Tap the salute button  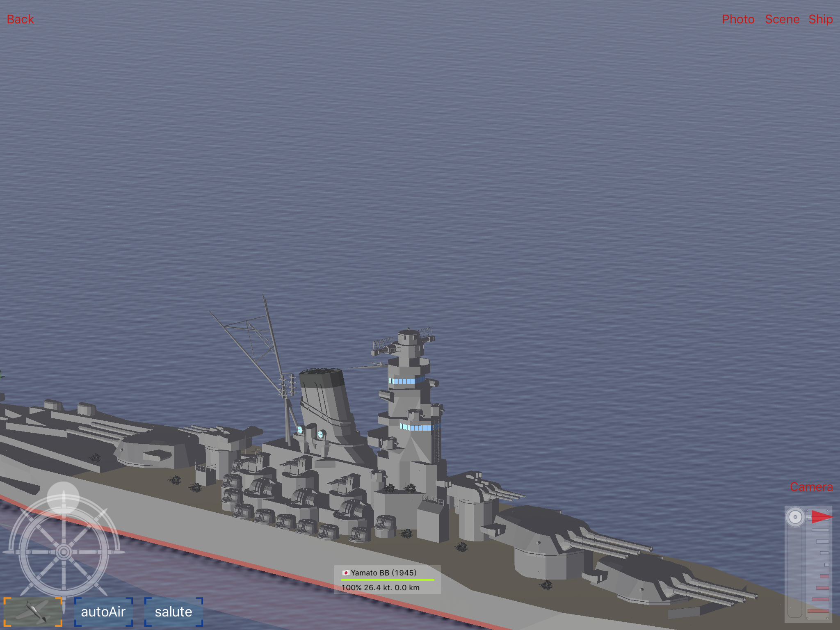click(x=173, y=612)
